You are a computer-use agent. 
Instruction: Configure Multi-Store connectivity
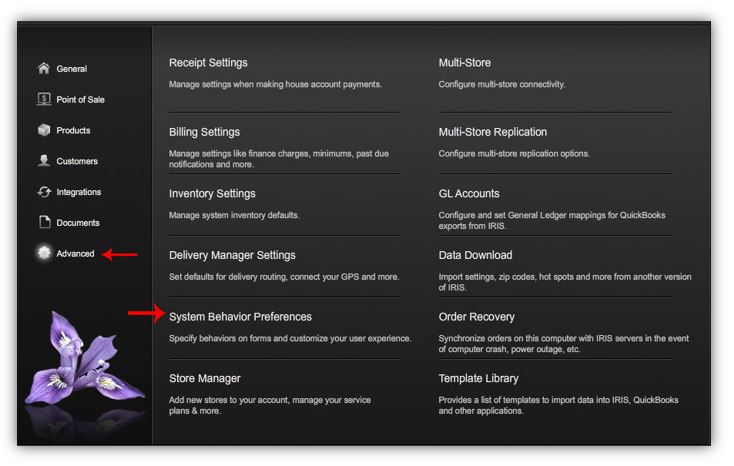coord(464,63)
